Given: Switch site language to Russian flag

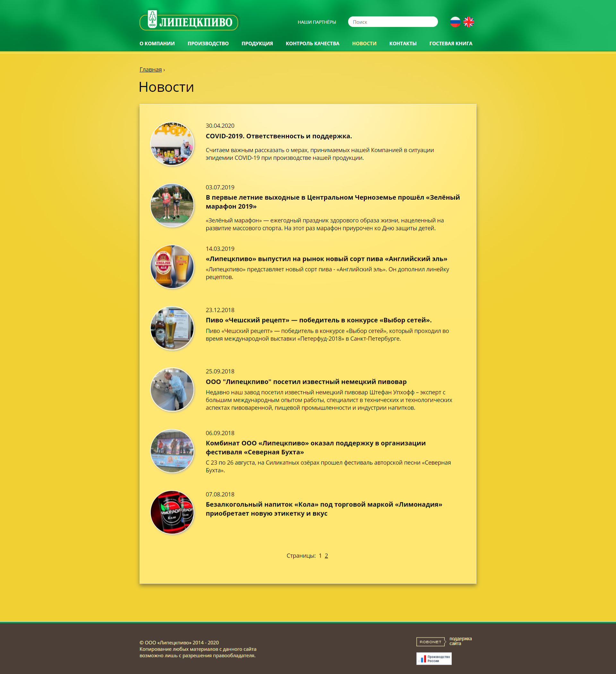Looking at the screenshot, I should pos(455,22).
